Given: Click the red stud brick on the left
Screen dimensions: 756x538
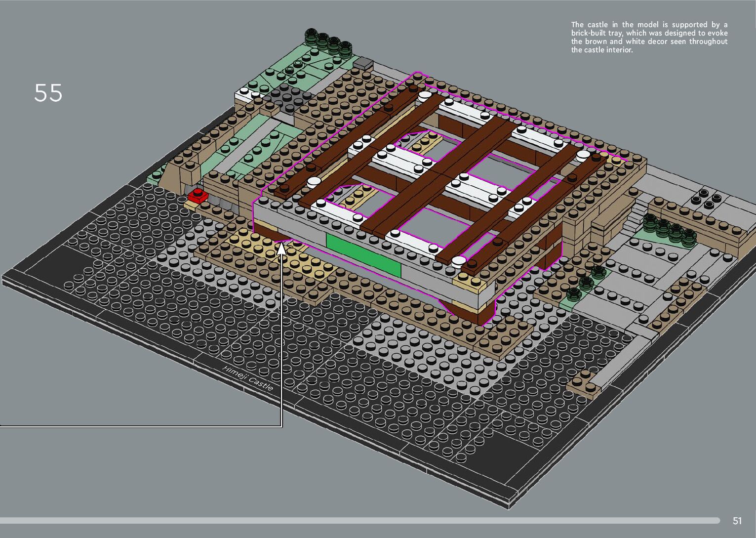Looking at the screenshot, I should point(198,195).
